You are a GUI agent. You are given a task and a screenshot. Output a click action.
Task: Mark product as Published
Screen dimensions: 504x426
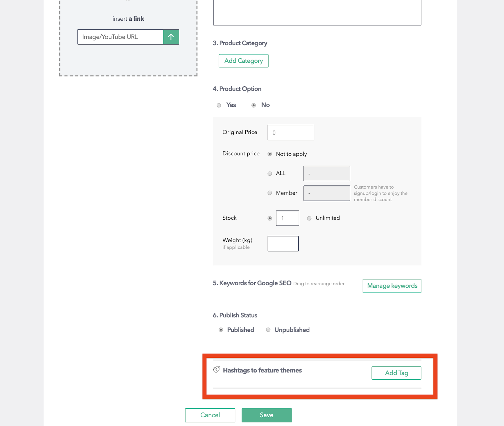pyautogui.click(x=221, y=330)
